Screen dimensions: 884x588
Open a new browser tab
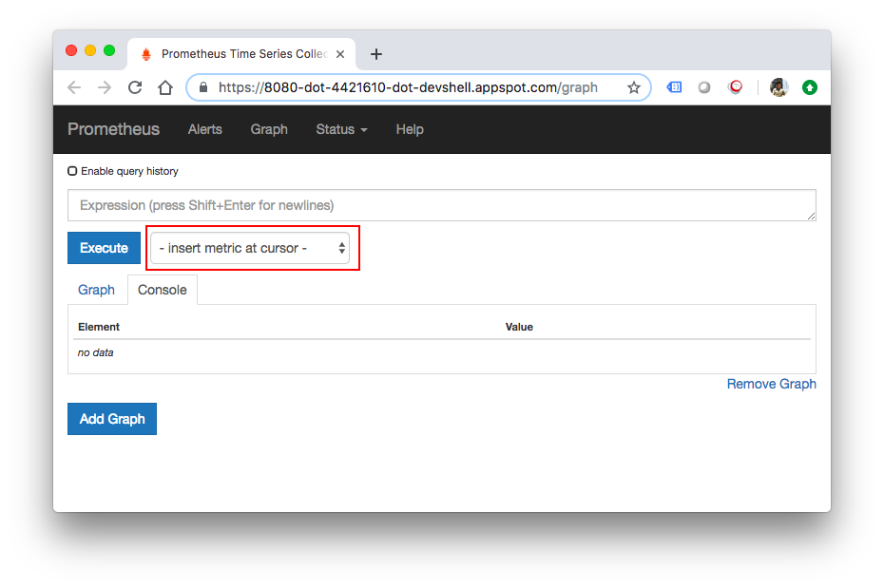point(376,54)
